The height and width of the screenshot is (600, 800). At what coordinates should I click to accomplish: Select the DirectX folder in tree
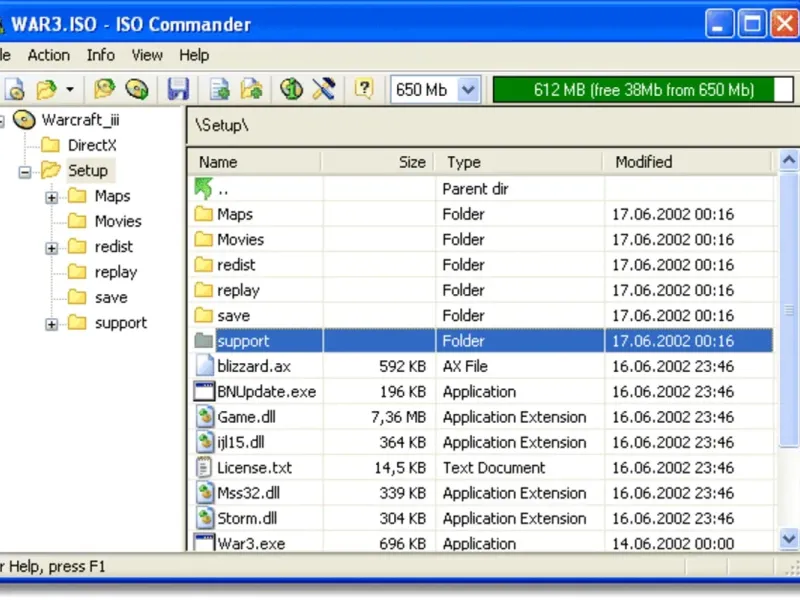92,145
